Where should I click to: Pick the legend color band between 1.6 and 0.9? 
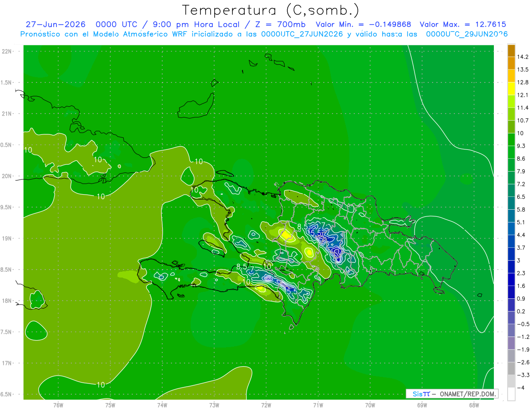[511, 292]
